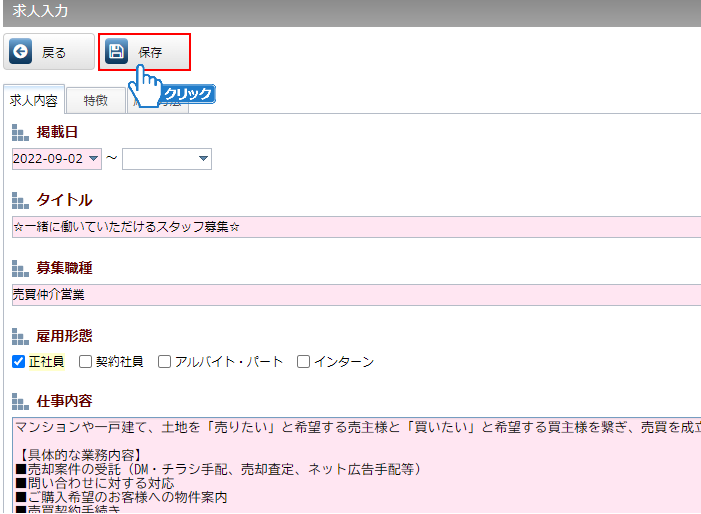Switch to the 特徴 tab

(96, 100)
